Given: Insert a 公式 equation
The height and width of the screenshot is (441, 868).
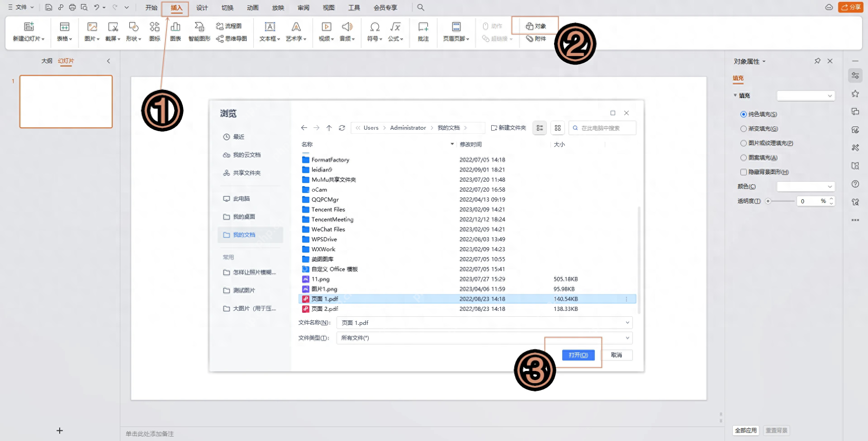Looking at the screenshot, I should (x=395, y=32).
